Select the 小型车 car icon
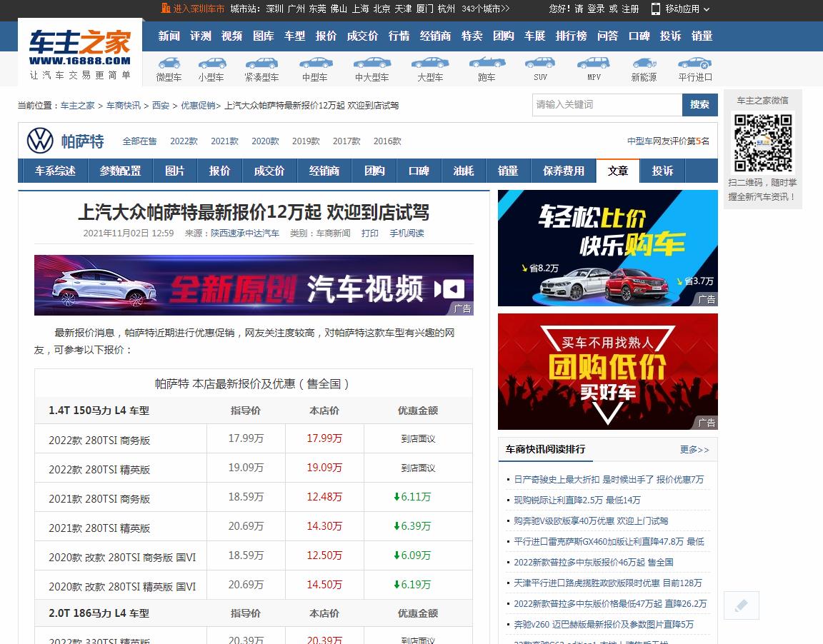Image resolution: width=823 pixels, height=644 pixels. coord(212,64)
